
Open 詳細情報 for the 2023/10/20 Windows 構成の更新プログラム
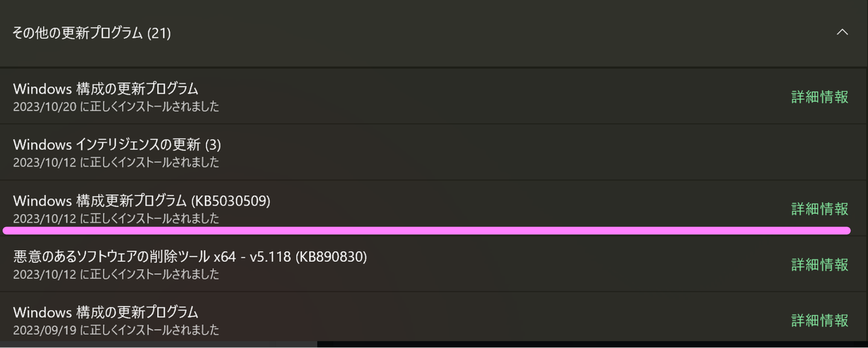[820, 97]
